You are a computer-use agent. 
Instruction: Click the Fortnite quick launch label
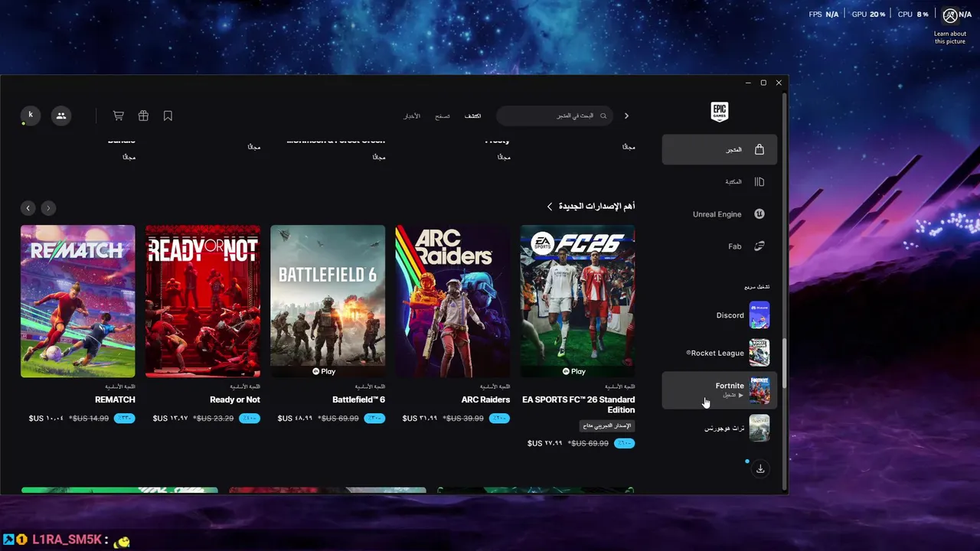[x=730, y=386]
